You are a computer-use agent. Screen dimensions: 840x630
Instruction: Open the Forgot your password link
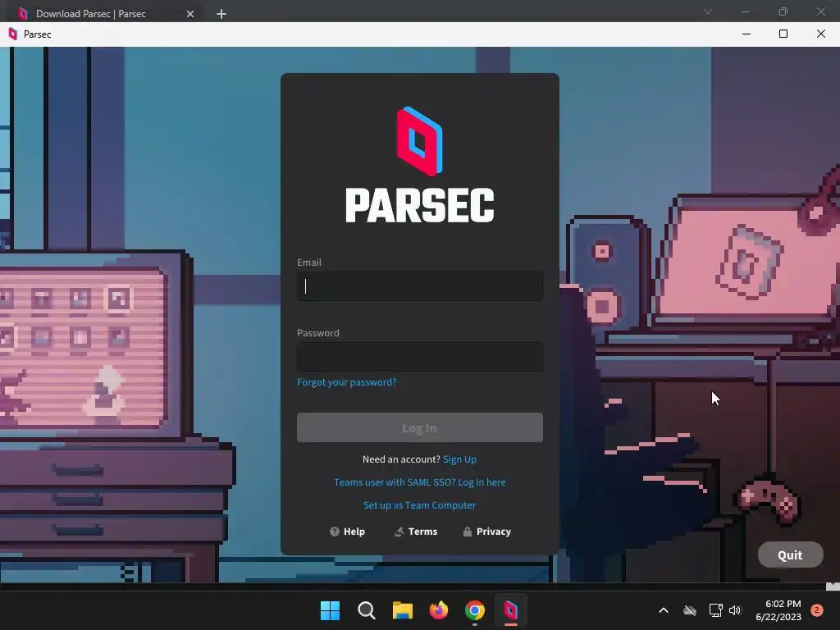tap(347, 382)
